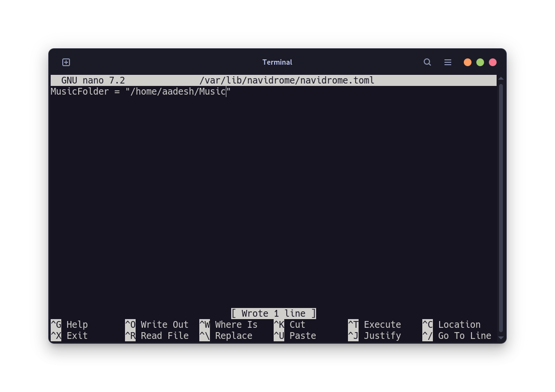Open nano's Help screen
555x392 pixels.
pyautogui.click(x=69, y=324)
